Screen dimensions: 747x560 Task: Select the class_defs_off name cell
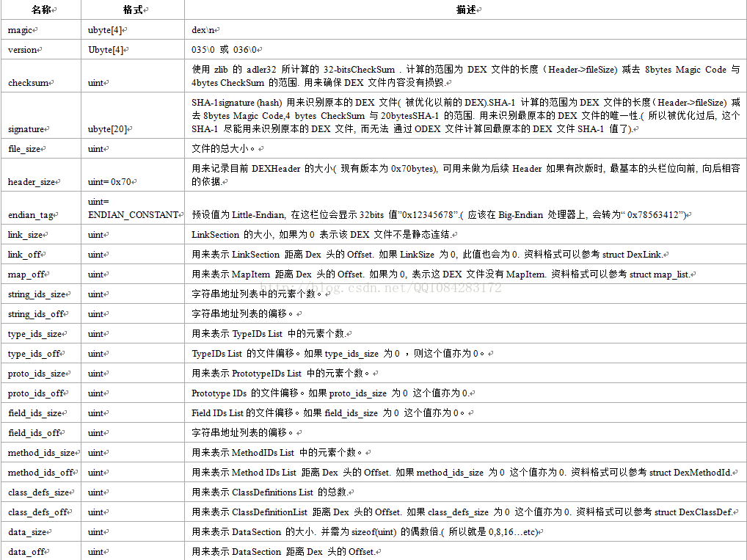coord(41,512)
